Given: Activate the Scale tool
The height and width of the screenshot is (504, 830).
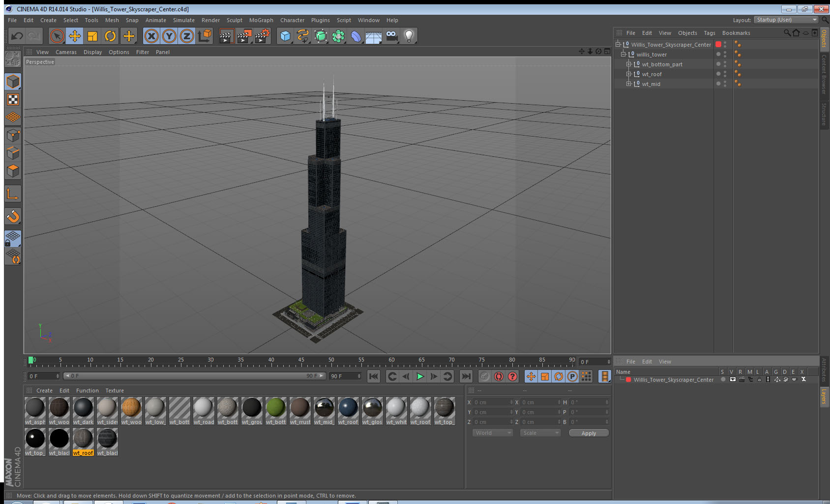Looking at the screenshot, I should pyautogui.click(x=92, y=36).
